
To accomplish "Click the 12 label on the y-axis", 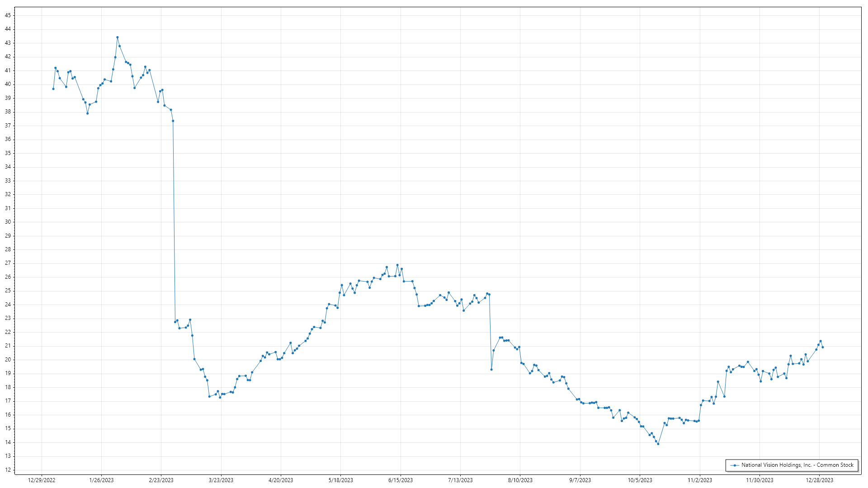I will 8,470.
